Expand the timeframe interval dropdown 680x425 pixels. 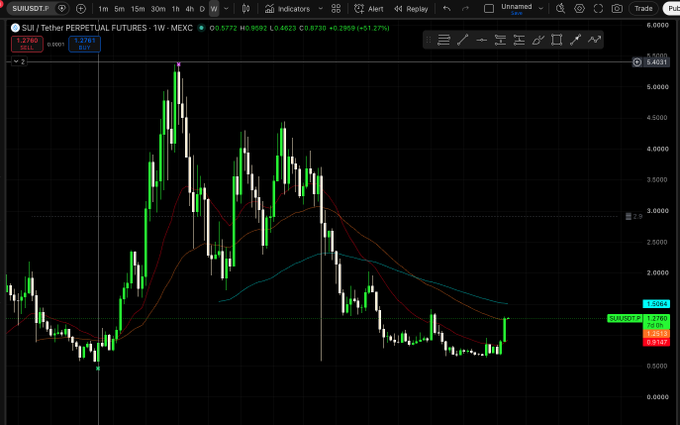coord(226,9)
